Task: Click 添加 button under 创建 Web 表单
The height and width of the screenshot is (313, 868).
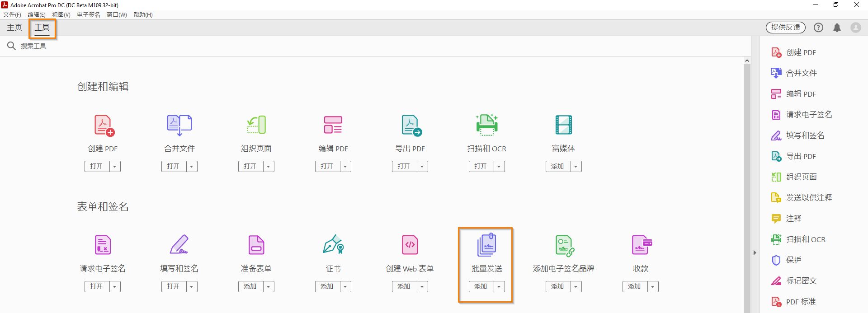Action: coord(404,287)
